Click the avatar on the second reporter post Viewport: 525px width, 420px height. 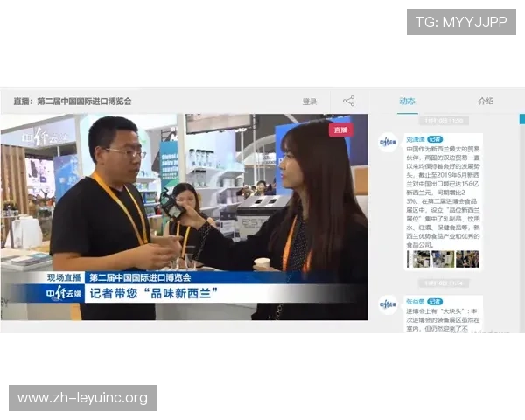(x=388, y=304)
